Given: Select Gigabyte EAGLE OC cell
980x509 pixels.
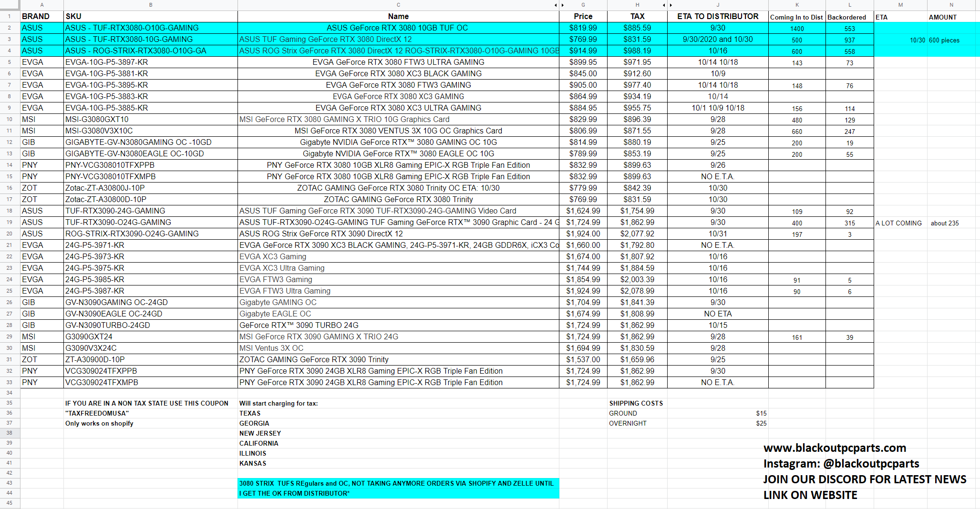Looking at the screenshot, I should (x=398, y=314).
